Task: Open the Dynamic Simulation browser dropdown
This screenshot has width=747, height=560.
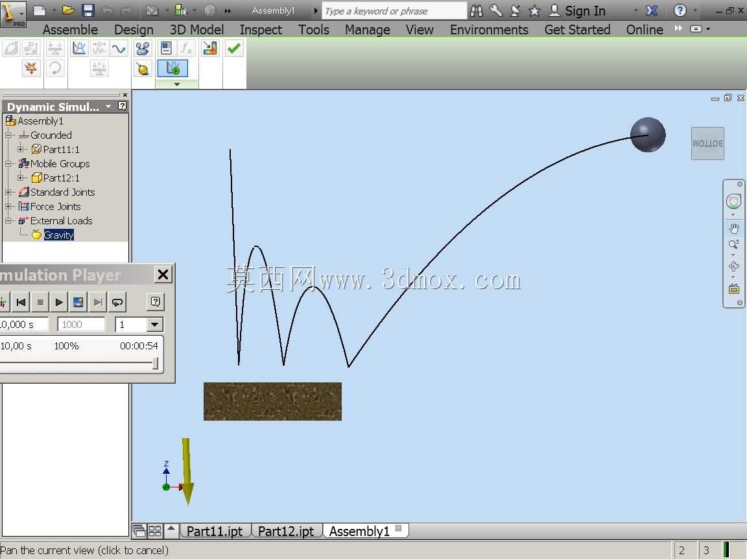Action: click(x=109, y=106)
